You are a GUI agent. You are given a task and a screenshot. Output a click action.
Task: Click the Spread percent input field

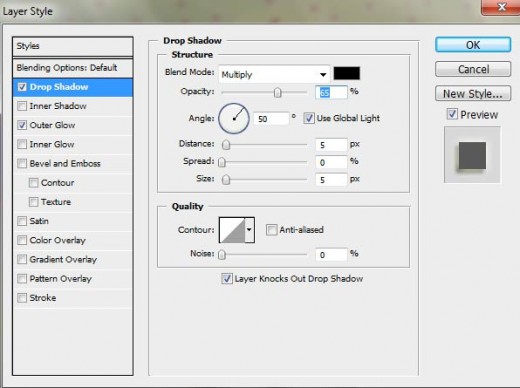(331, 162)
